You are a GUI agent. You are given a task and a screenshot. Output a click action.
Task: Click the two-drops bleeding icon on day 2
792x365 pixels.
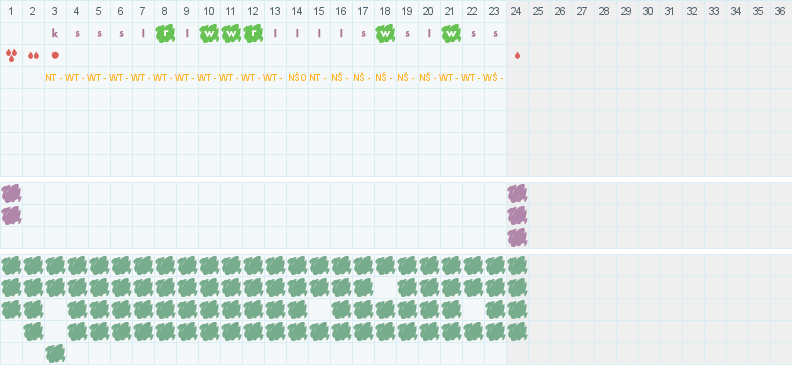(x=33, y=56)
